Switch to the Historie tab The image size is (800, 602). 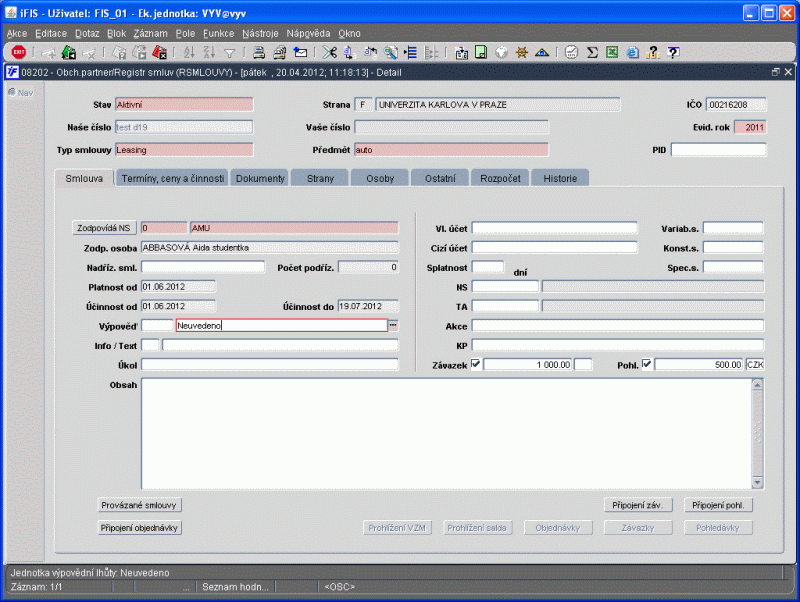pyautogui.click(x=560, y=179)
